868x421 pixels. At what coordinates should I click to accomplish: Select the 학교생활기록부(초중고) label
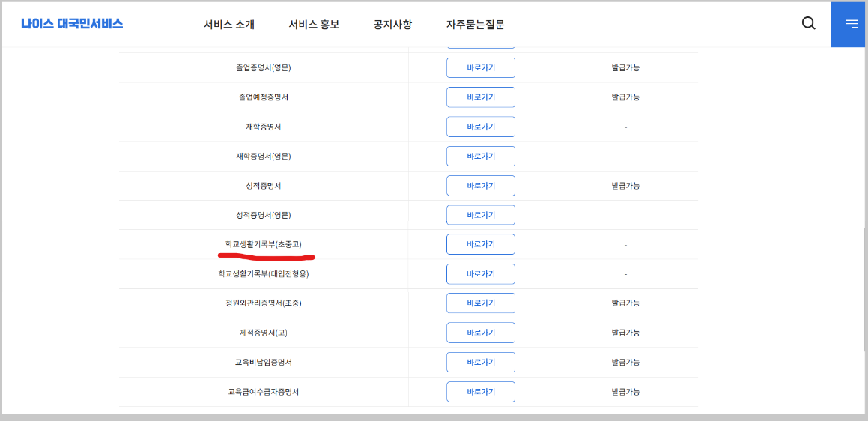tap(264, 244)
